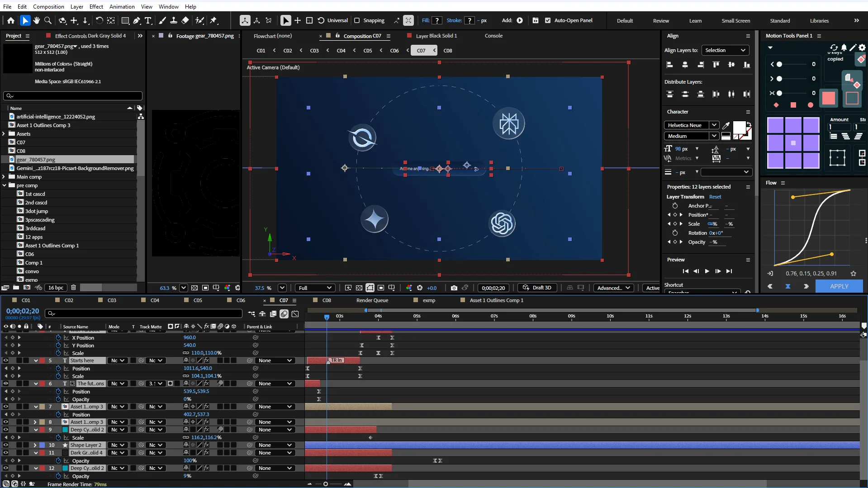Toggle the Auto-Open Panel checkbox
868x488 pixels.
click(548, 20)
